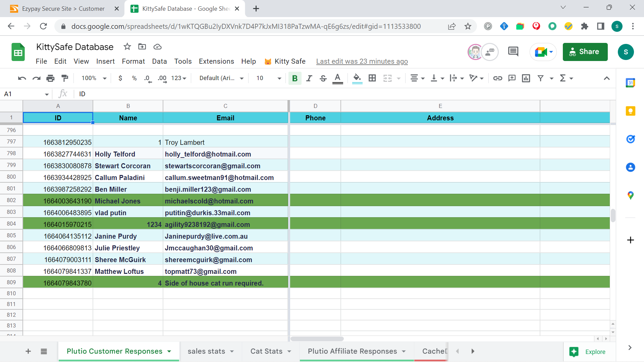Click the cloud document status icon

[158, 47]
